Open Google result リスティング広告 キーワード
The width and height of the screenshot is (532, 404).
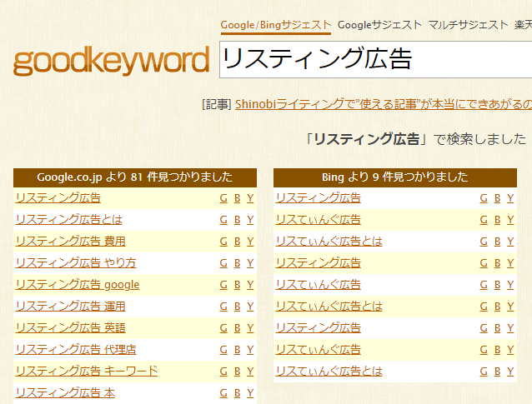coord(87,372)
